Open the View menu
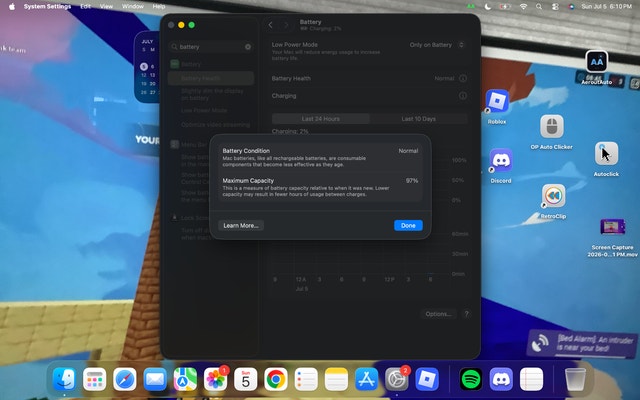640x400 pixels. point(106,7)
